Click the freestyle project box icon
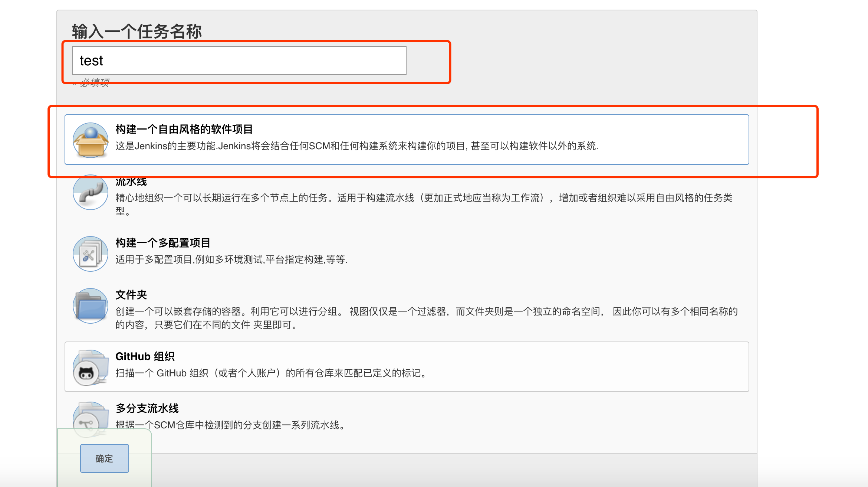Image resolution: width=868 pixels, height=487 pixels. pos(91,140)
